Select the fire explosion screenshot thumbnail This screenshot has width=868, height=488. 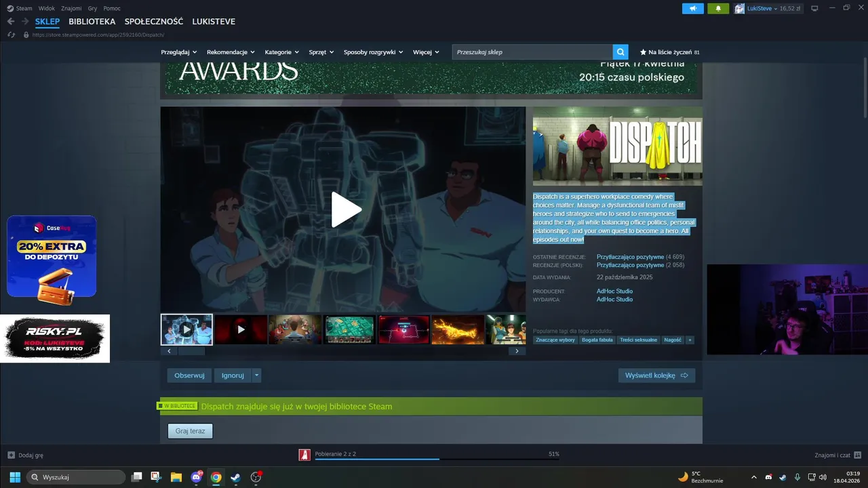point(458,329)
